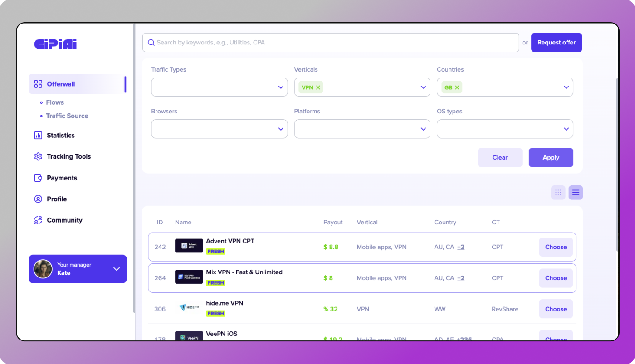The image size is (635, 364).
Task: Expand the Your manager Kate panel
Action: [x=117, y=269]
